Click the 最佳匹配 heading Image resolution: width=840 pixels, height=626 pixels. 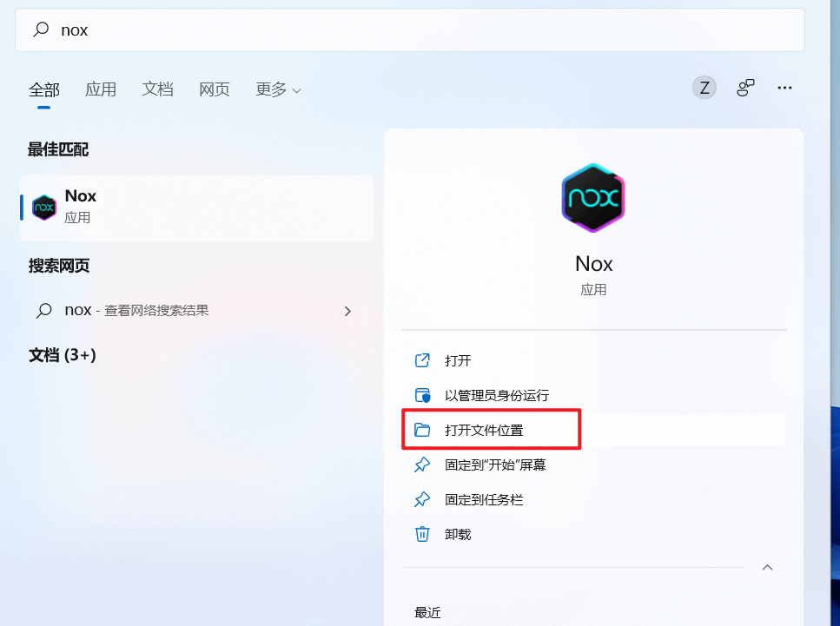(x=58, y=149)
